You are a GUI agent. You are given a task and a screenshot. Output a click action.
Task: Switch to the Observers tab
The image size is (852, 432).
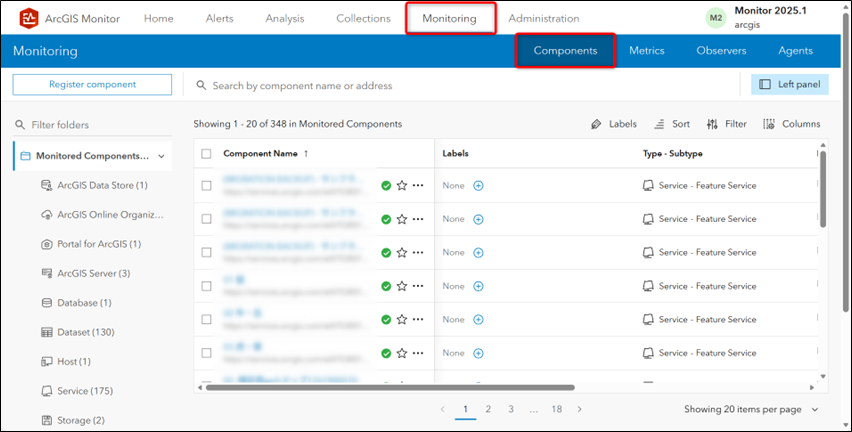[721, 51]
